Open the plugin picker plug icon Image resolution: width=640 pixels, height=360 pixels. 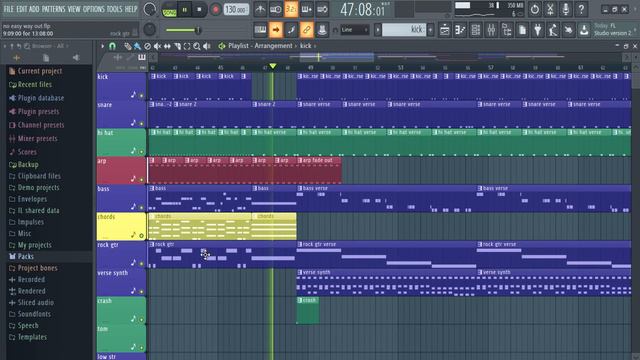(x=538, y=30)
